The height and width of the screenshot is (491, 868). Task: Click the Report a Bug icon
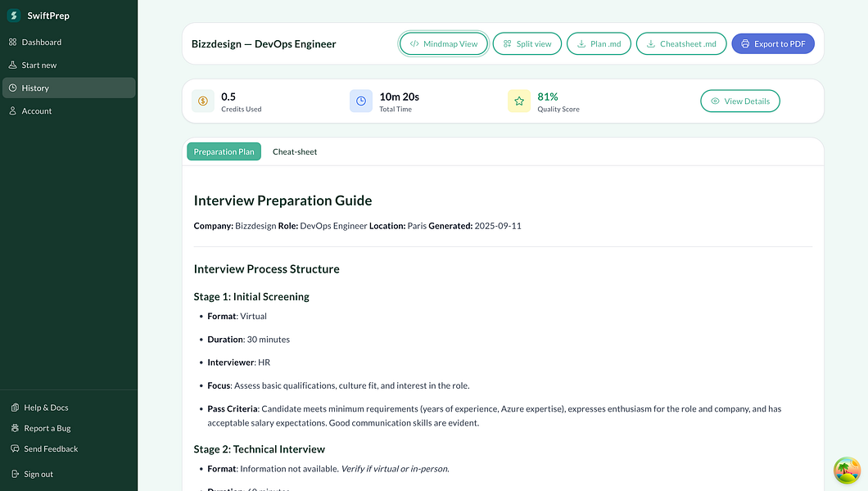14,427
